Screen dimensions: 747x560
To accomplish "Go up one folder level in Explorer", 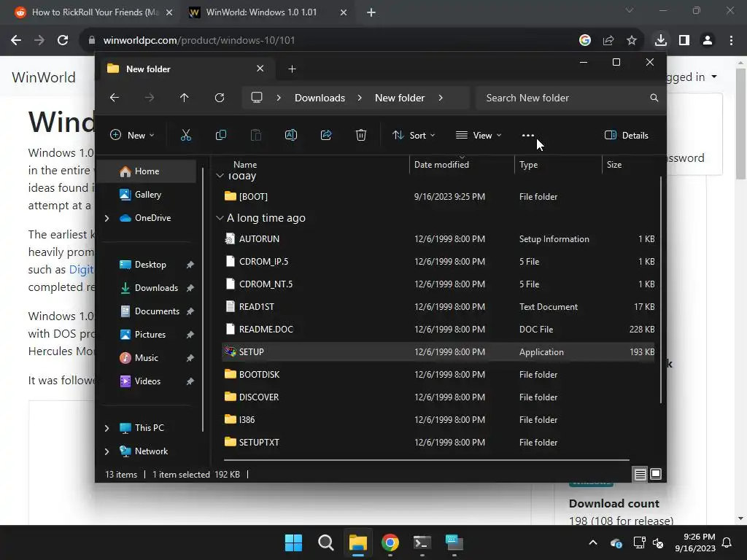I will (x=185, y=98).
